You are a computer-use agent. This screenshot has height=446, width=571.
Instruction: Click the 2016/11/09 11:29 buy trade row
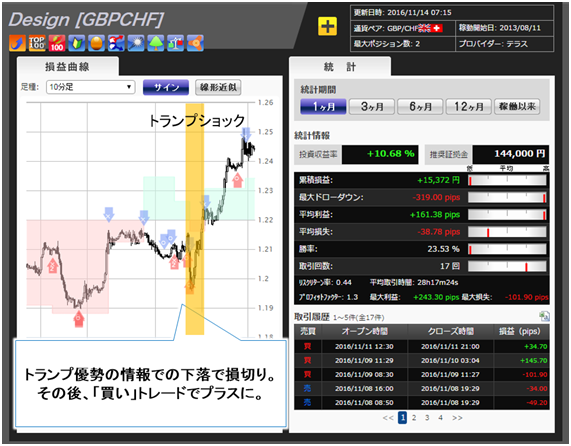[x=422, y=360]
